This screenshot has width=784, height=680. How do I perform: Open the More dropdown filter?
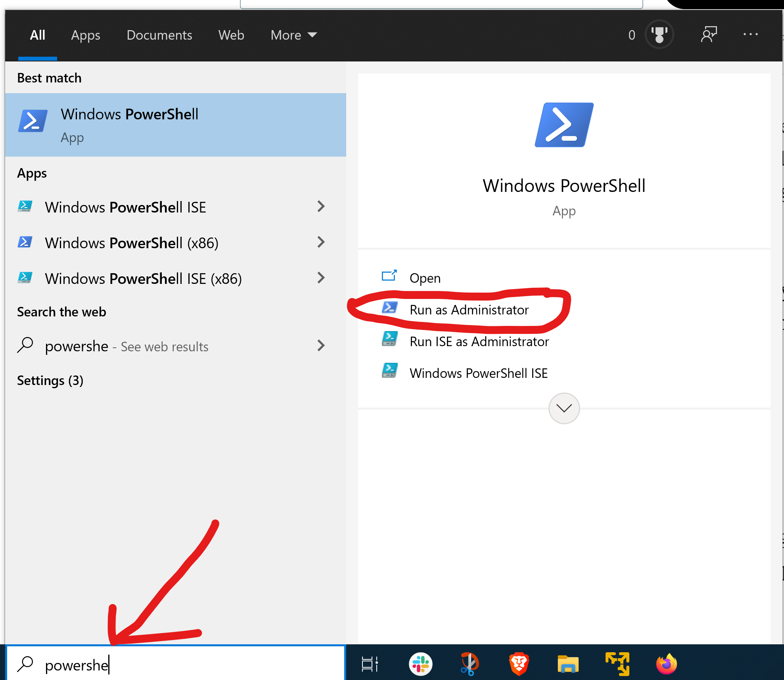[294, 35]
